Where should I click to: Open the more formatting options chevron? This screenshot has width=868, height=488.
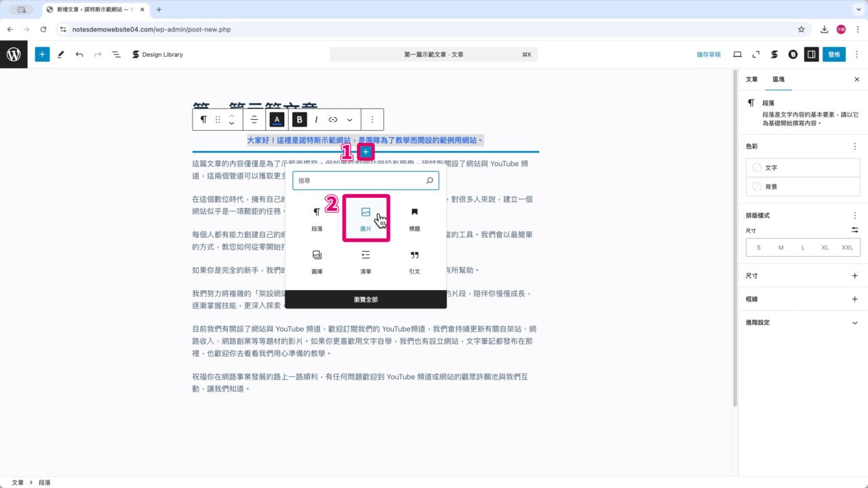(x=349, y=119)
